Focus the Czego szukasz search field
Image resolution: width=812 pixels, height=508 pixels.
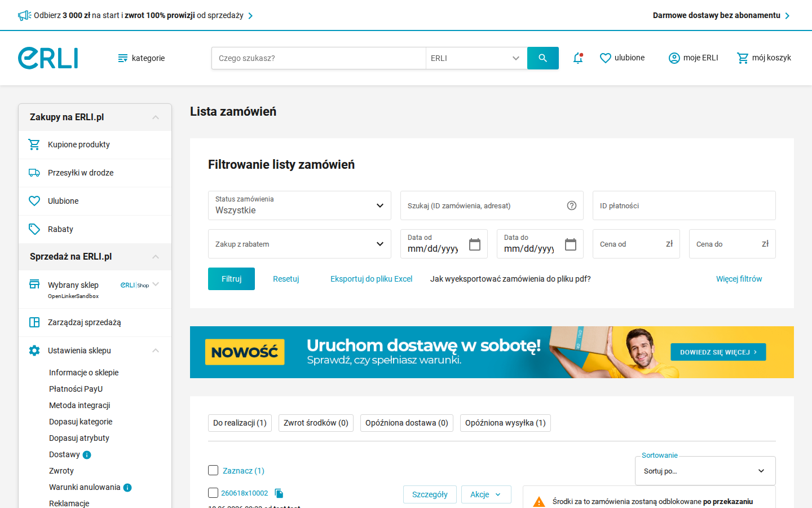319,58
